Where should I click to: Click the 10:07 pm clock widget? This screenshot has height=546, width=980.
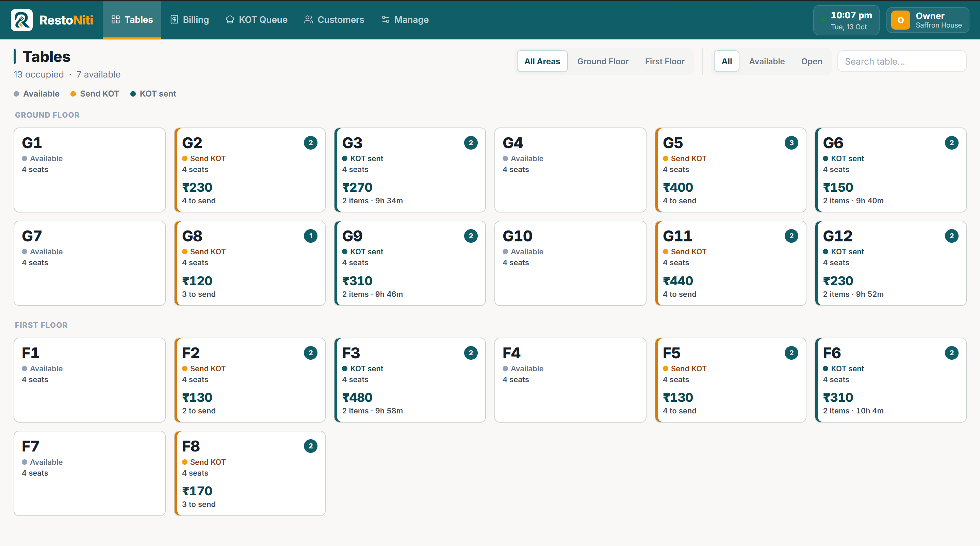click(x=846, y=20)
